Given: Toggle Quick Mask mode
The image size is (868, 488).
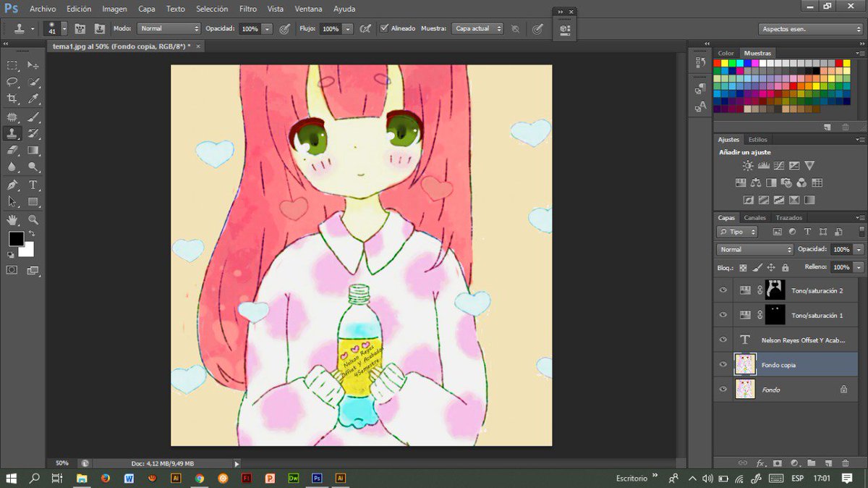Looking at the screenshot, I should pos(12,270).
